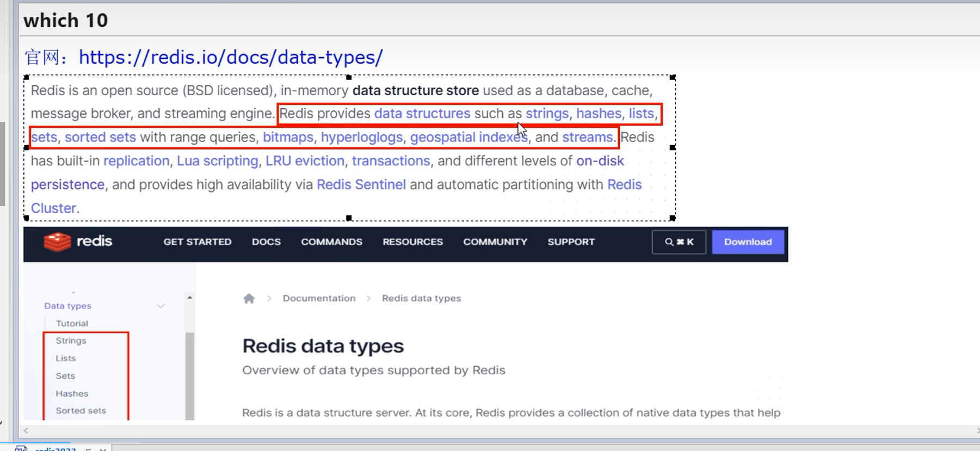Select Data types in sidebar
This screenshot has height=451, width=980.
pyautogui.click(x=67, y=306)
